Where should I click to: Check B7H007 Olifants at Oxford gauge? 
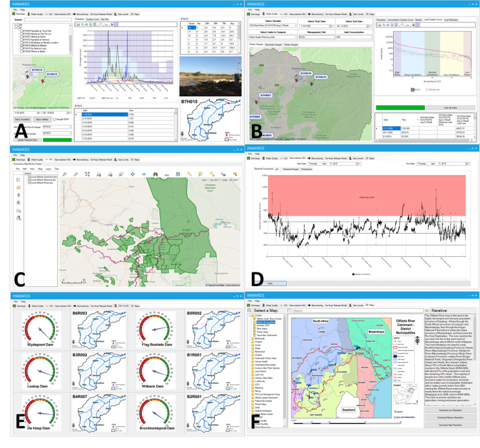(x=22, y=37)
